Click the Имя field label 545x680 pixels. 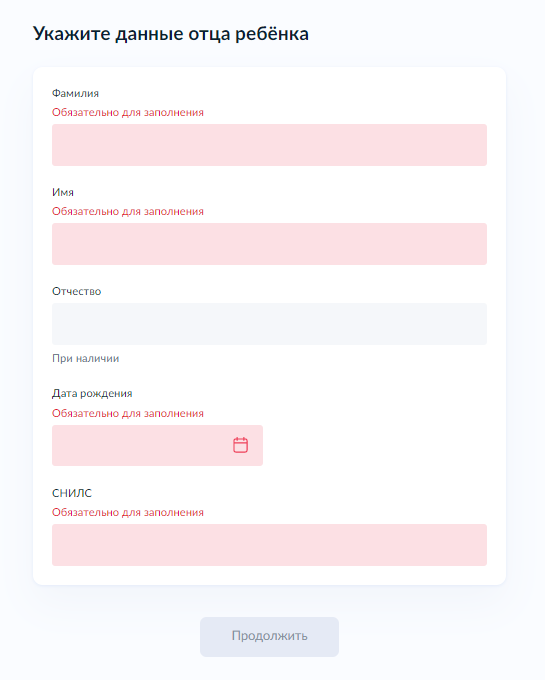63,192
